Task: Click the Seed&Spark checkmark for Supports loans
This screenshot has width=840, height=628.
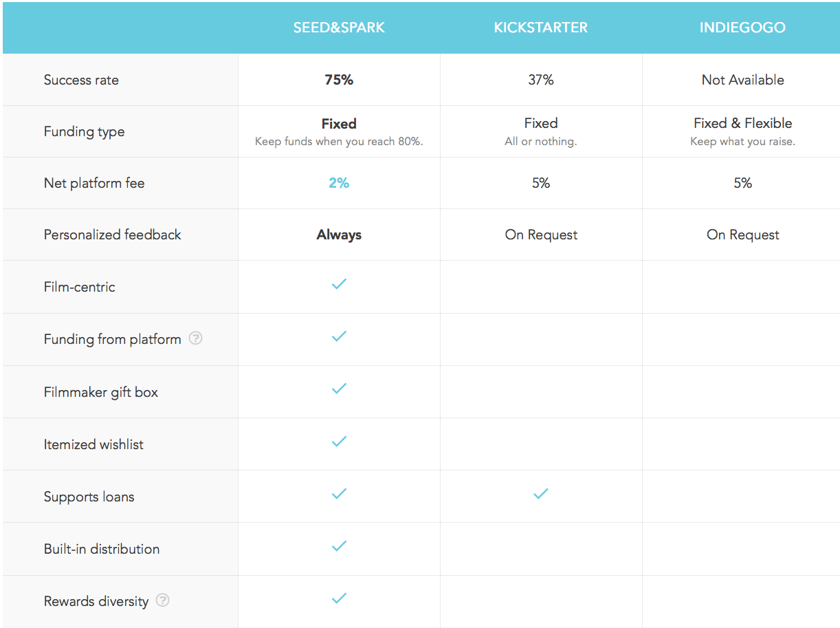Action: 339,494
